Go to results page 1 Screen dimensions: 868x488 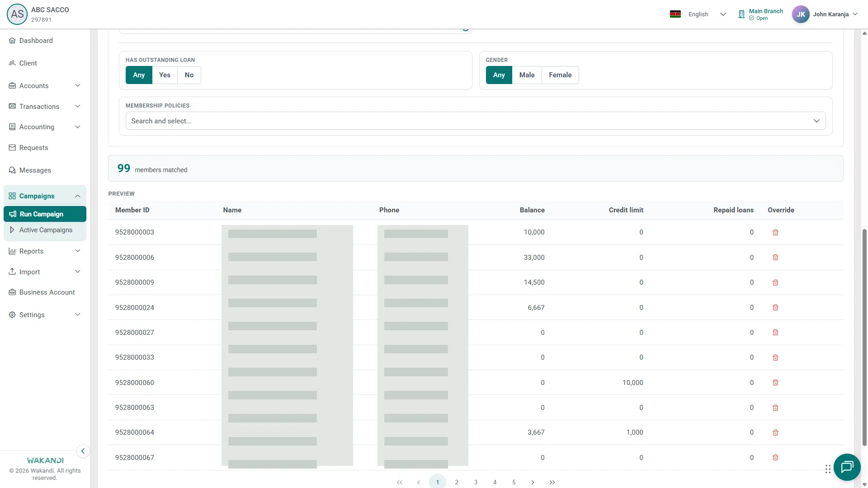pos(438,482)
